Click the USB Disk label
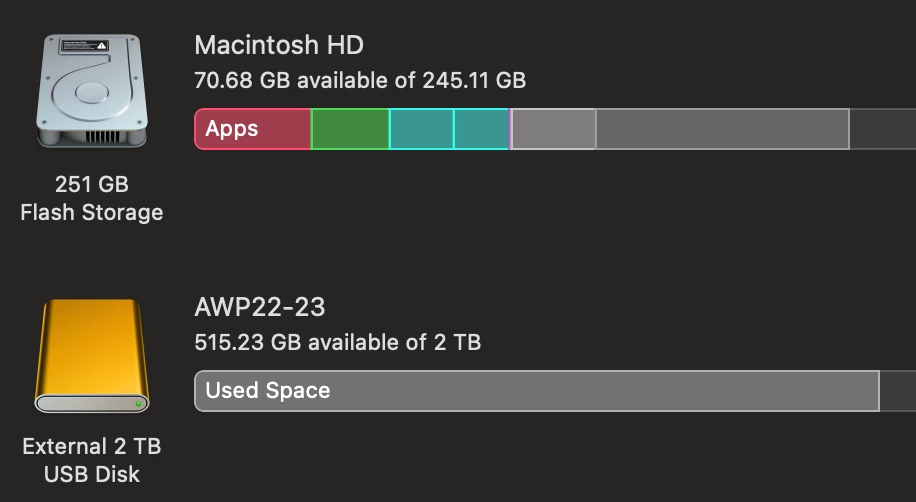 pos(91,474)
